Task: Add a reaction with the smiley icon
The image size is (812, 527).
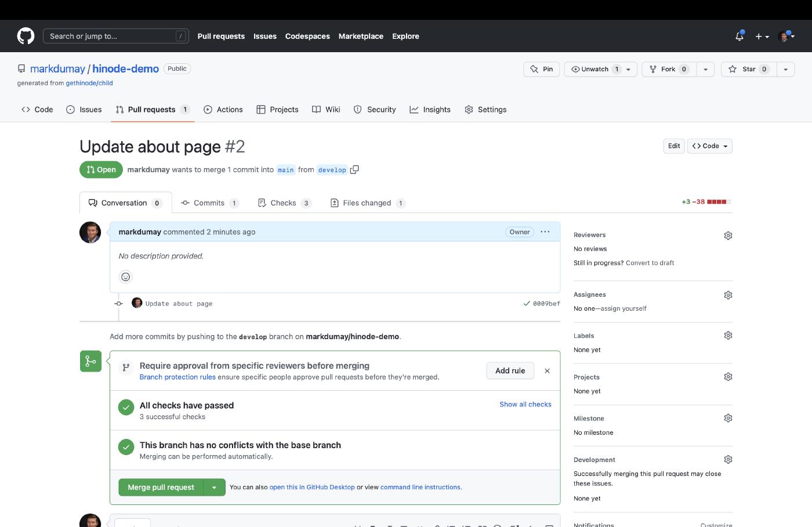Action: tap(125, 277)
